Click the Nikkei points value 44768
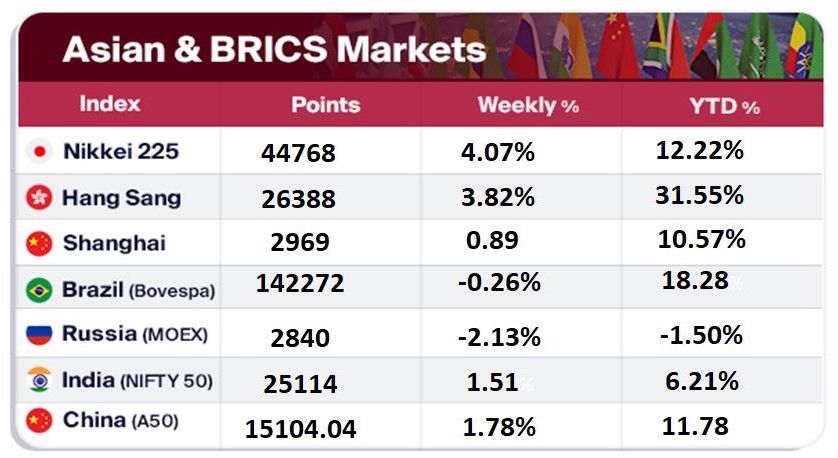This screenshot has height=458, width=838. tap(298, 153)
